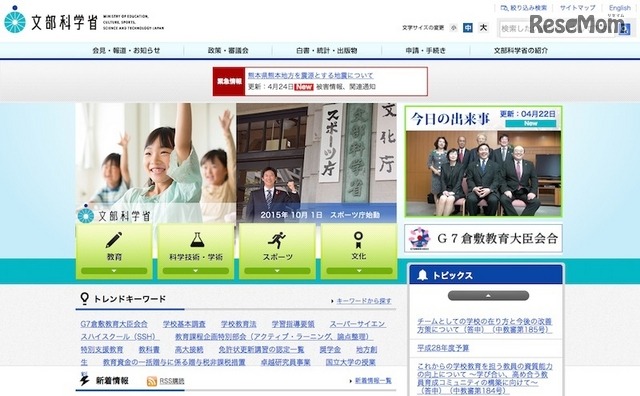Open the 絞り込み検索 link
Screen dimensions: 640x396
(524, 8)
